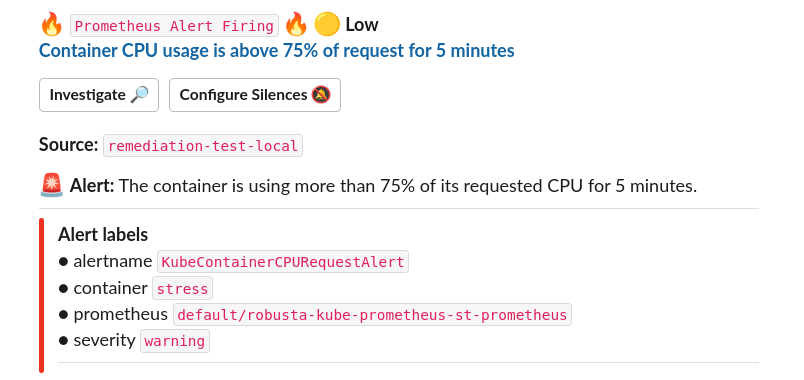Click the bullet before the alertname label
Viewport: 804px width, 380px height.
[x=63, y=262]
